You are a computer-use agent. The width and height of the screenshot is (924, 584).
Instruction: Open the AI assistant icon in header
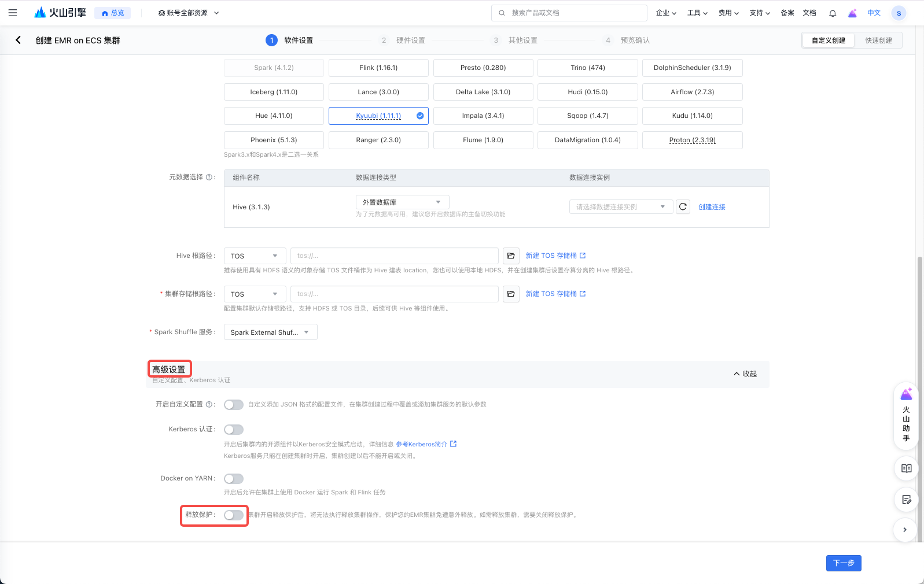coord(852,13)
